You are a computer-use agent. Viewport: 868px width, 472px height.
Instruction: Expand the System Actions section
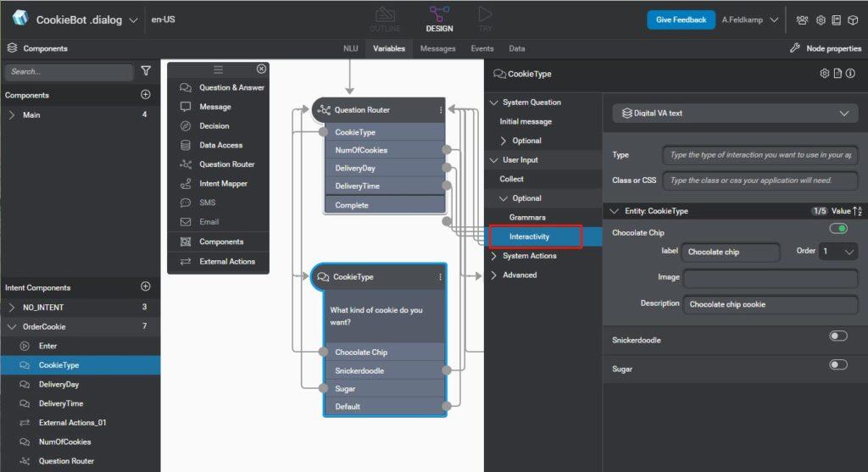529,256
